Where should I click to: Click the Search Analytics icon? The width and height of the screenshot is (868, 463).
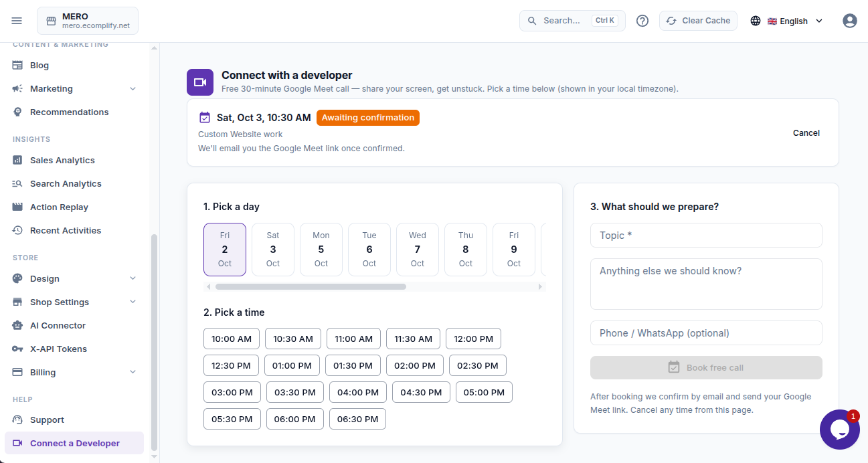[17, 184]
